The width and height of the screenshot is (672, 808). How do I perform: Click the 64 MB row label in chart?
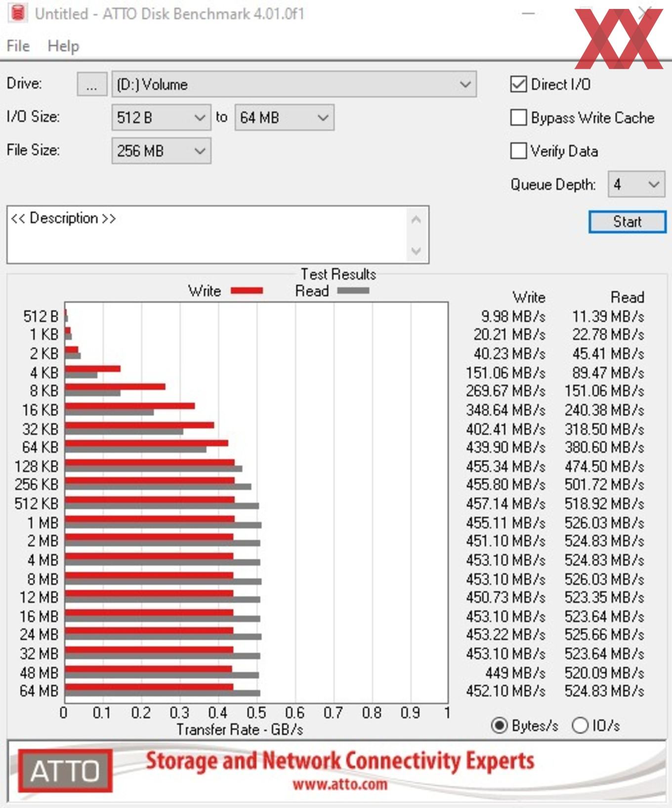(39, 690)
